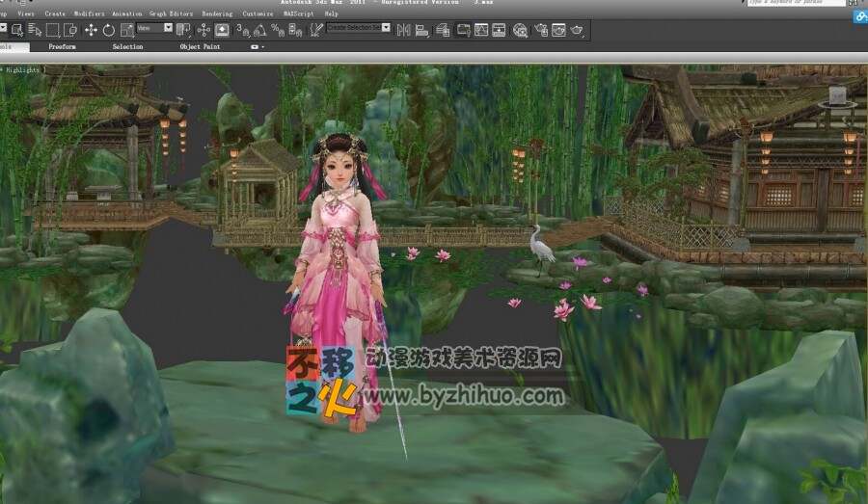Switch to Object Paint ribbon tab
868x504 pixels.
click(200, 47)
